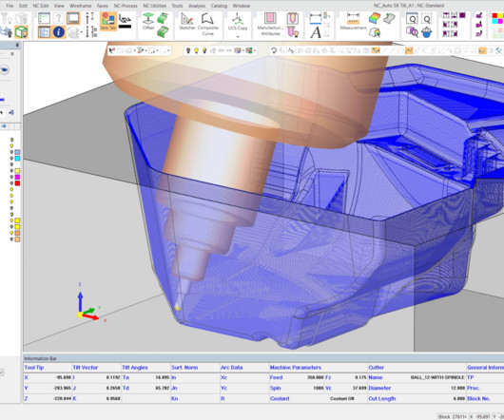
Task: Select the Composite Curve tool
Action: 207,24
